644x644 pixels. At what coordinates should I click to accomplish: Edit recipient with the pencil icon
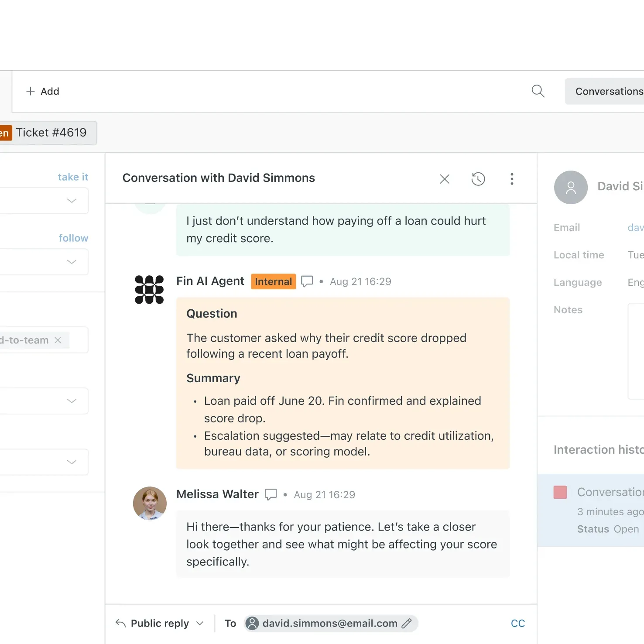(406, 623)
